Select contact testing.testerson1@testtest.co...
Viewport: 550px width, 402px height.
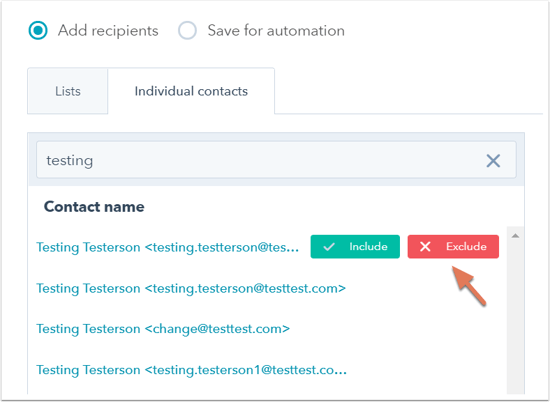pyautogui.click(x=192, y=370)
